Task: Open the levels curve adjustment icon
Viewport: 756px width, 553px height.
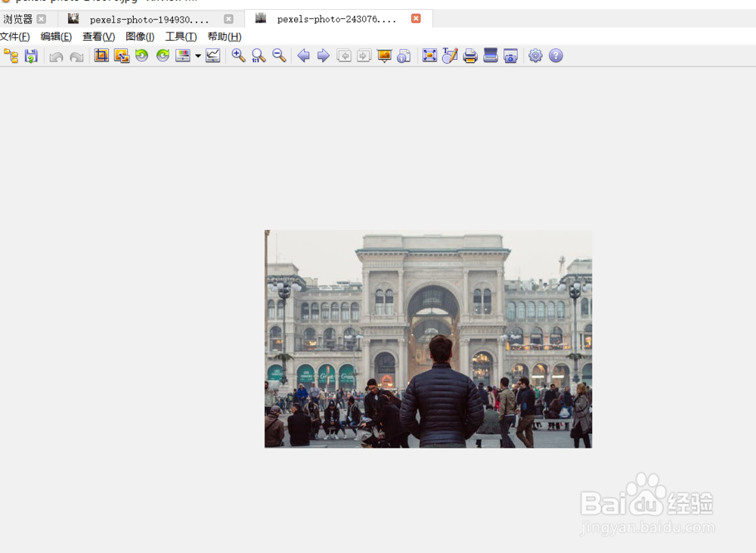Action: (212, 55)
